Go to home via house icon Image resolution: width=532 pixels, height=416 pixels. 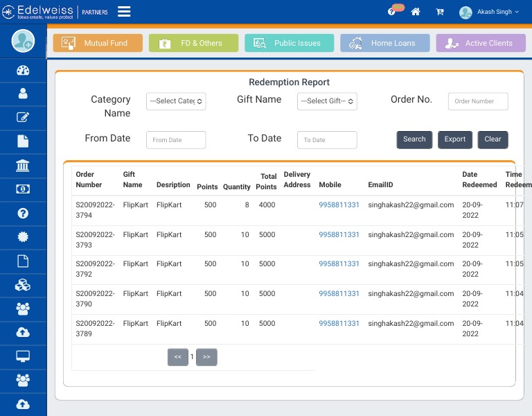[416, 12]
